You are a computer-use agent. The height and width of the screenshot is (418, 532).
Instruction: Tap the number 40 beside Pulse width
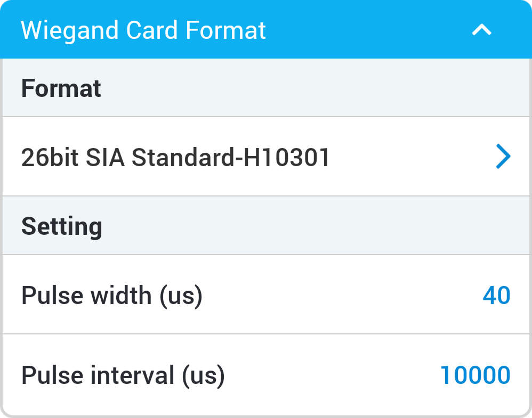(496, 295)
